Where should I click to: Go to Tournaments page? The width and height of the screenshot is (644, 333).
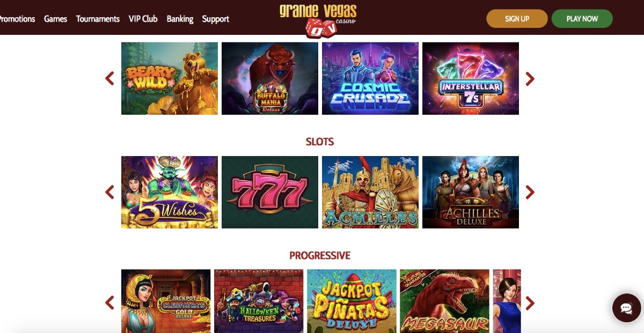pyautogui.click(x=98, y=19)
